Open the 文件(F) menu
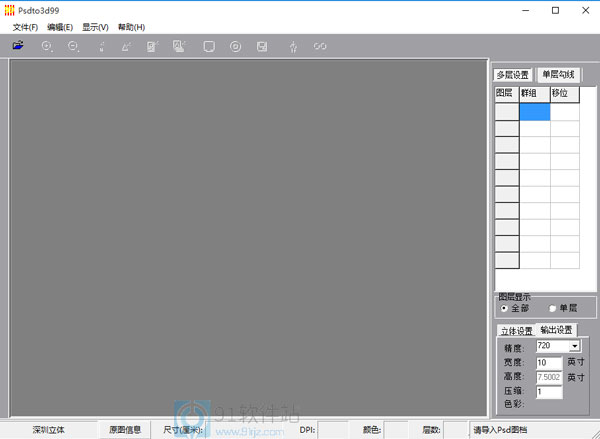The height and width of the screenshot is (439, 600). click(x=25, y=27)
